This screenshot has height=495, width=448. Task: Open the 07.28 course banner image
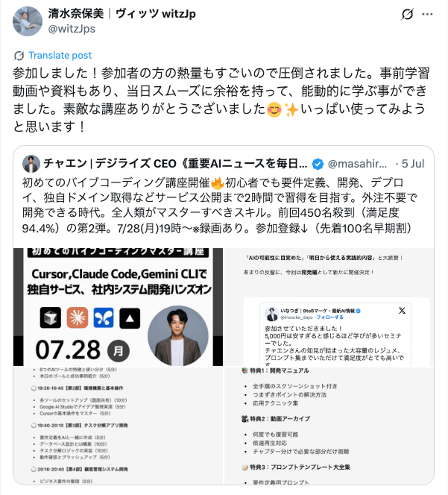coord(118,307)
